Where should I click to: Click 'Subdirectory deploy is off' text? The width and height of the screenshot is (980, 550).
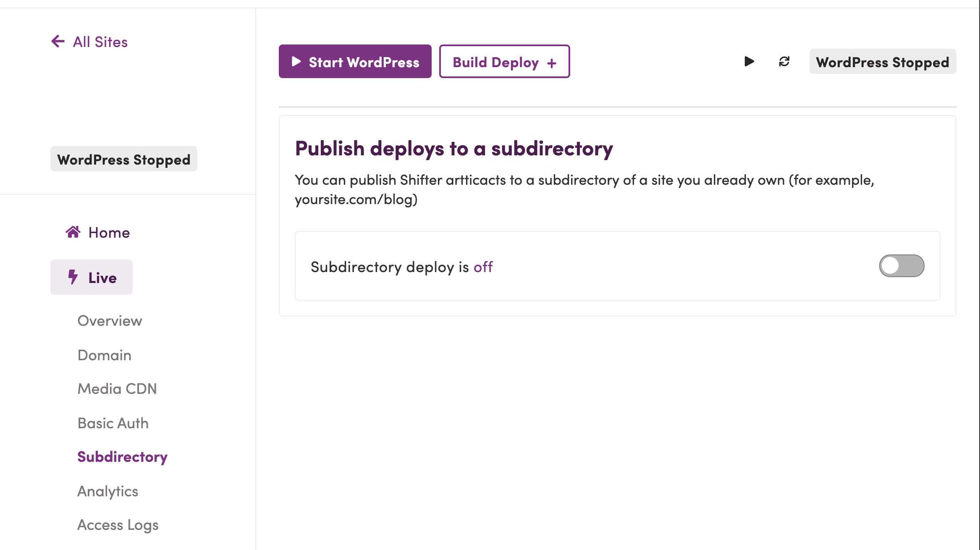[x=401, y=267]
